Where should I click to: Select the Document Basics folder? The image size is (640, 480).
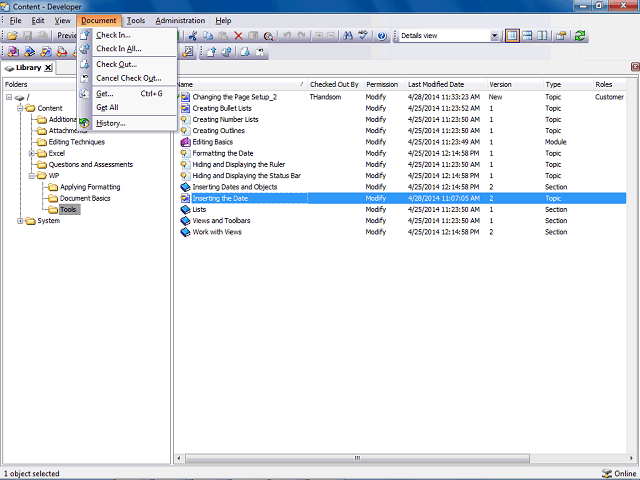85,198
